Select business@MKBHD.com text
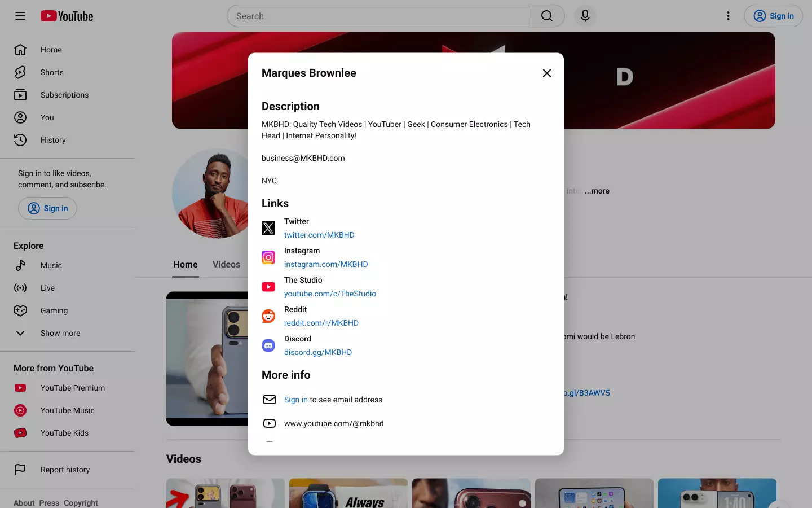 (303, 158)
